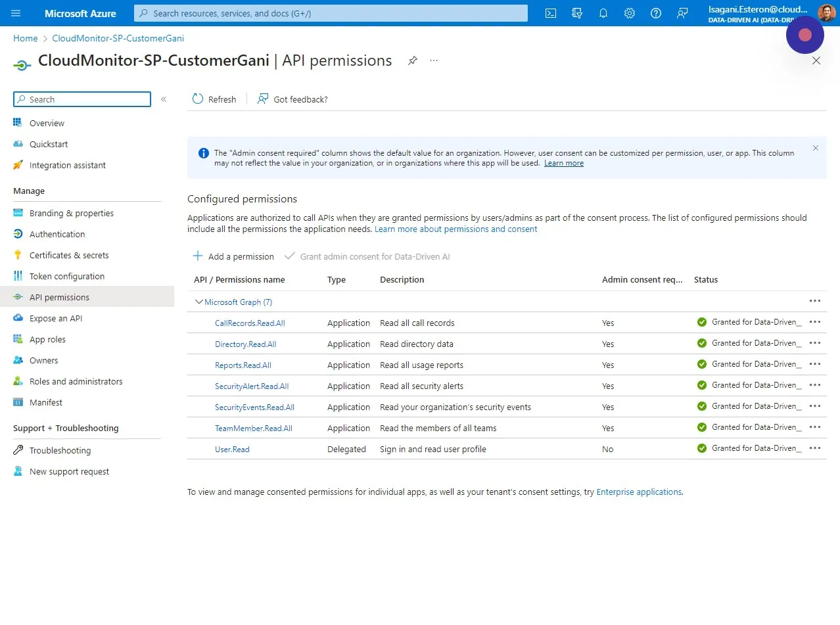Open the top bar feedback icon
Image resolution: width=840 pixels, height=625 pixels.
(x=682, y=13)
